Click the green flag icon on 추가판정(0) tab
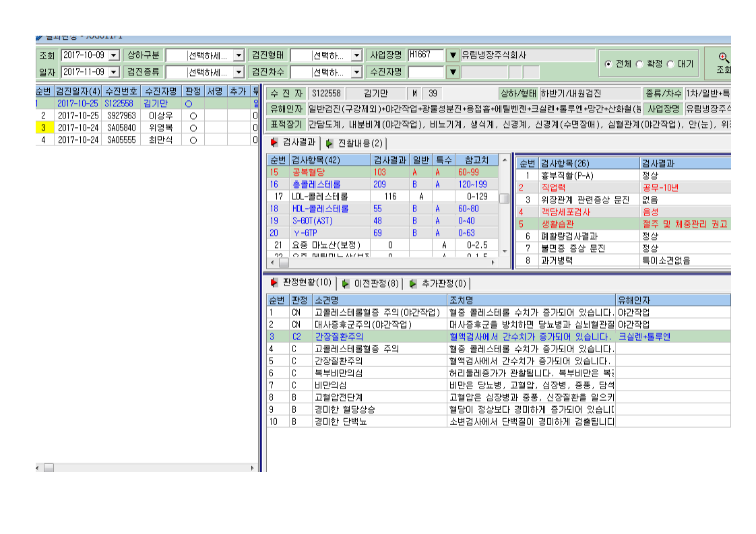 (x=413, y=283)
